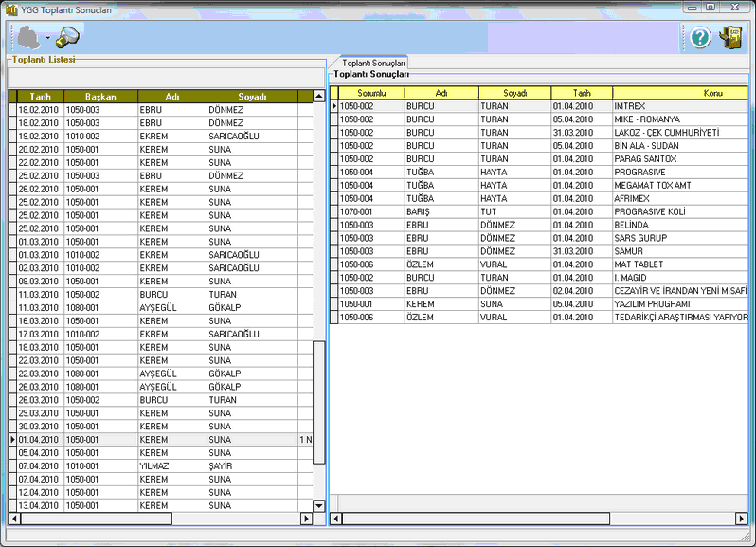Click the BELİNDA topic cell
Viewport: 756px width, 547px height.
pos(680,225)
